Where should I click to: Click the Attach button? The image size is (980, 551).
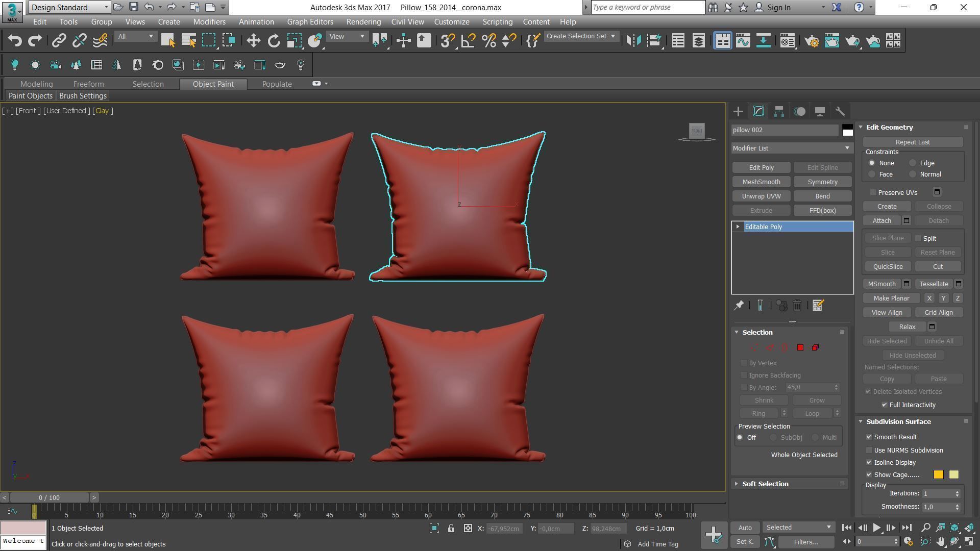(x=881, y=221)
